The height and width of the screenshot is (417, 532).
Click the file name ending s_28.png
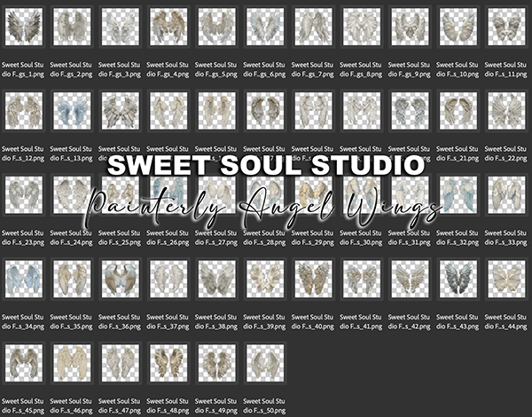pos(264,238)
